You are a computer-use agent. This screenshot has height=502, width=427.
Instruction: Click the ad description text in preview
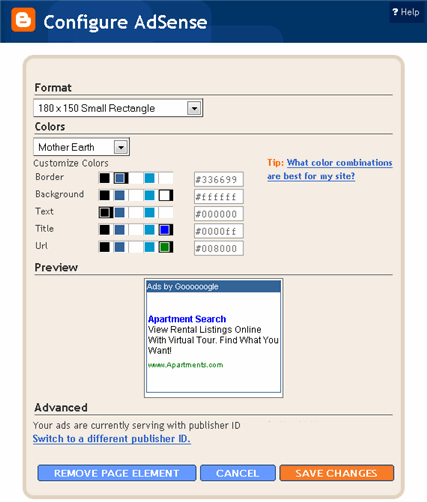tap(213, 340)
